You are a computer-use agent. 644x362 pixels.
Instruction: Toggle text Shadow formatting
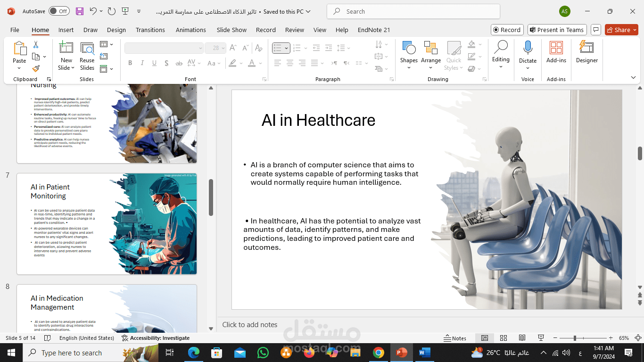pos(166,63)
